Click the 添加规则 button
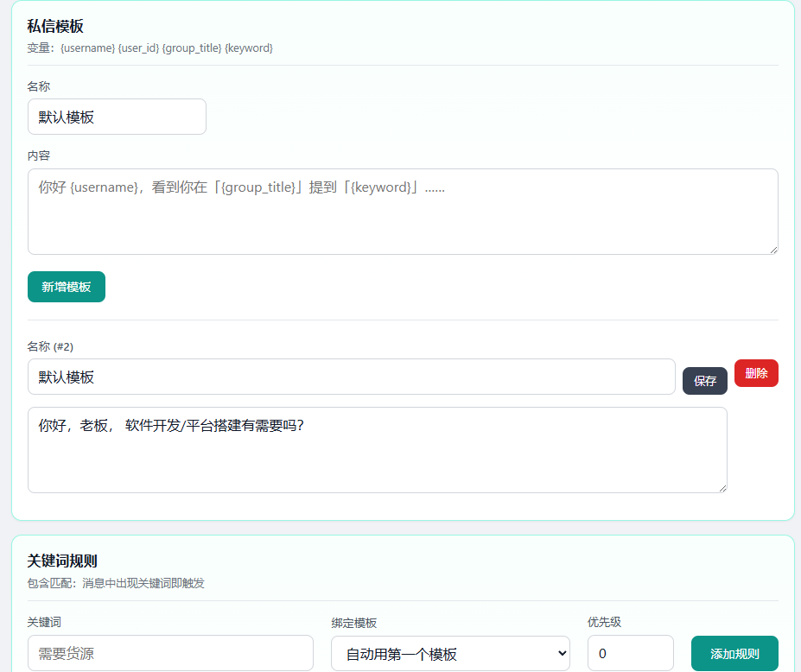Viewport: 801px width, 672px height. tap(734, 654)
